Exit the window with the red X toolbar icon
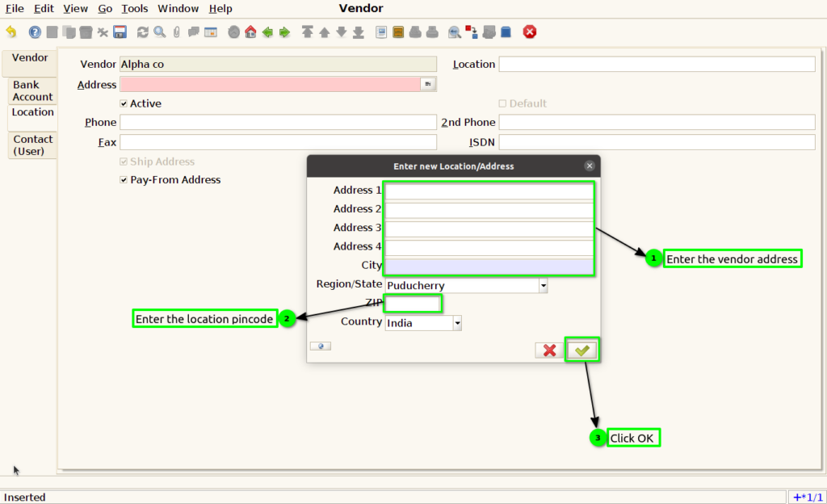827x504 pixels. [x=530, y=32]
